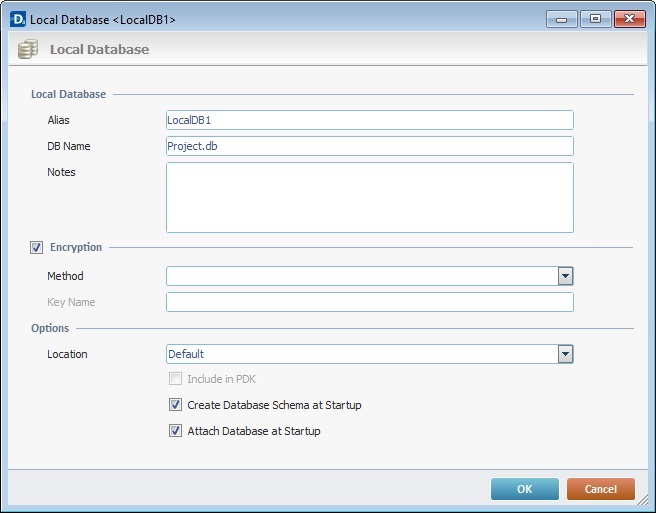656x513 pixels.
Task: Select the Location combo box showing Default
Action: click(x=370, y=354)
